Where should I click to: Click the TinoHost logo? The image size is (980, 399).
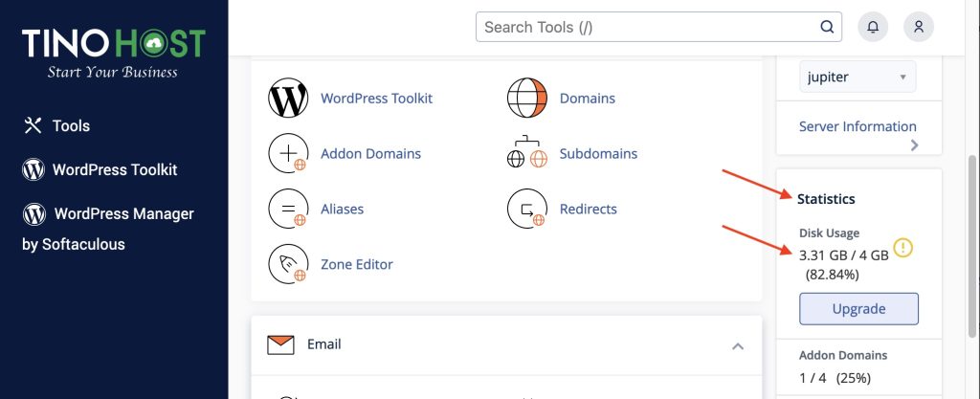coord(114,53)
